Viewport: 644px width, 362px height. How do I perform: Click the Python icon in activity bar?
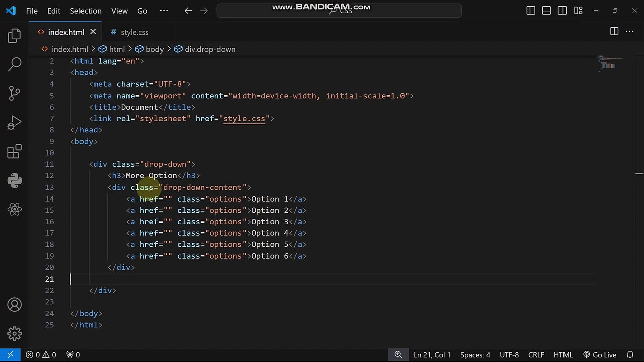[x=14, y=180]
